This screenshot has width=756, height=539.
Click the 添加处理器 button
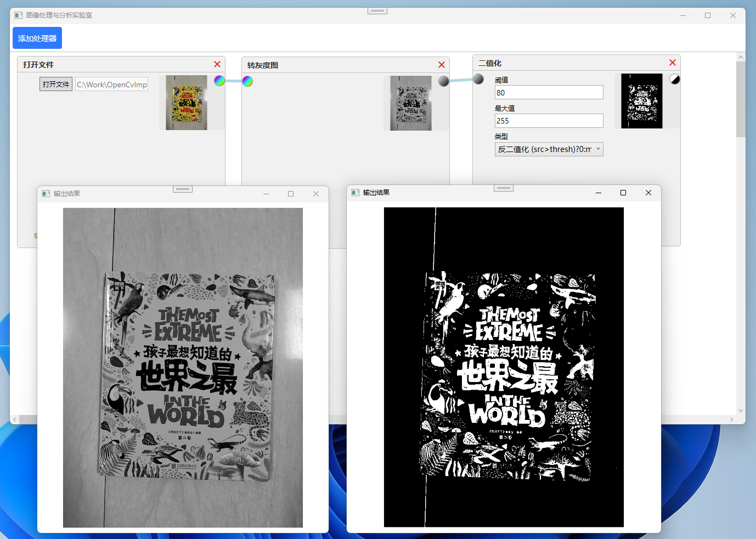click(37, 38)
